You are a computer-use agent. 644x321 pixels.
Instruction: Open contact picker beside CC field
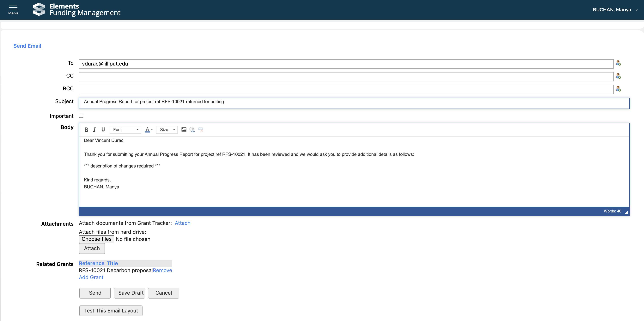[618, 76]
